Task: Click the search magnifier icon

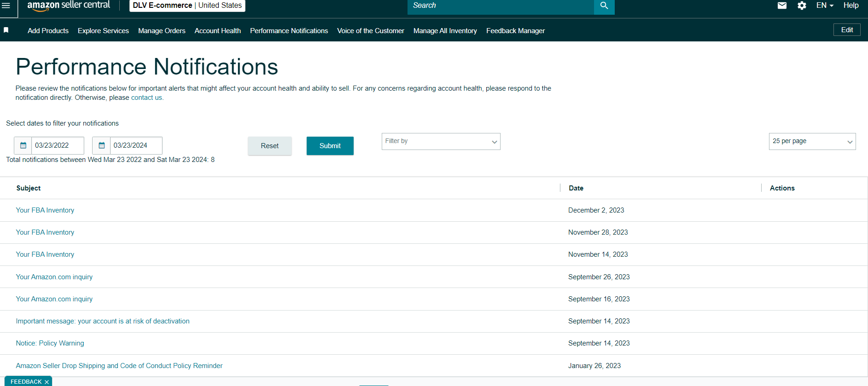Action: 604,6
